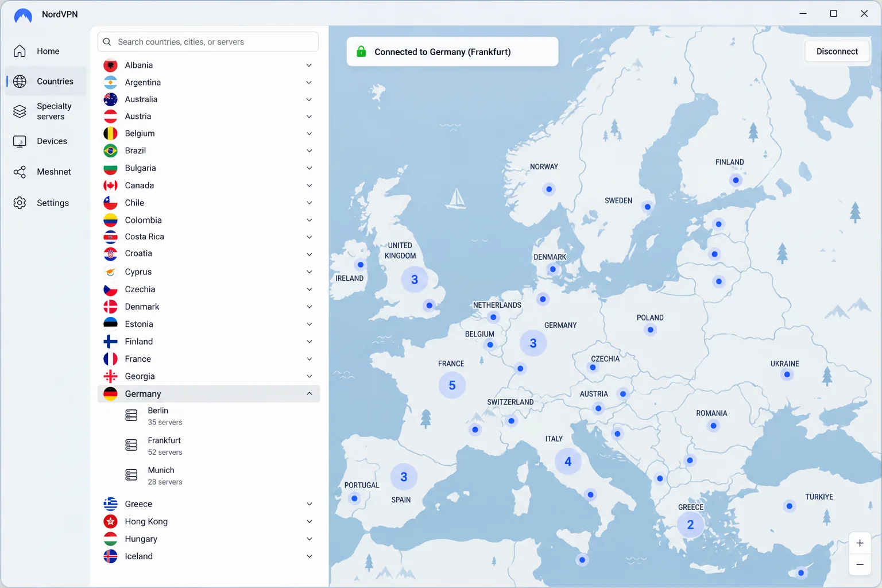
Task: Zoom in on the map
Action: (x=860, y=543)
